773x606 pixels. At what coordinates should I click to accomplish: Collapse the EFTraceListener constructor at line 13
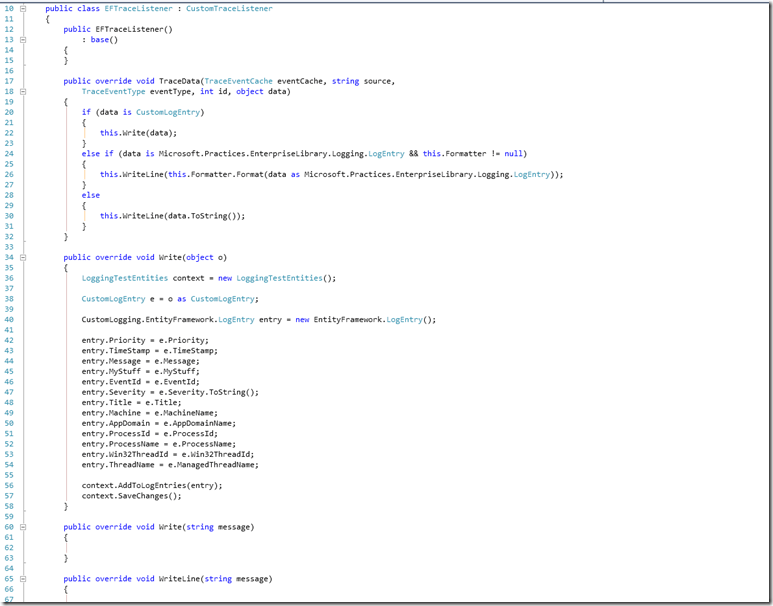coord(23,39)
